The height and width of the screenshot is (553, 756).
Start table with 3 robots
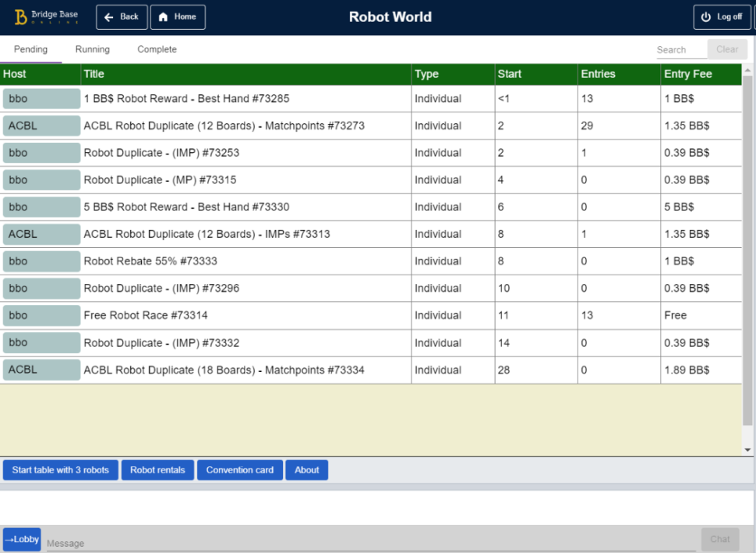point(60,470)
